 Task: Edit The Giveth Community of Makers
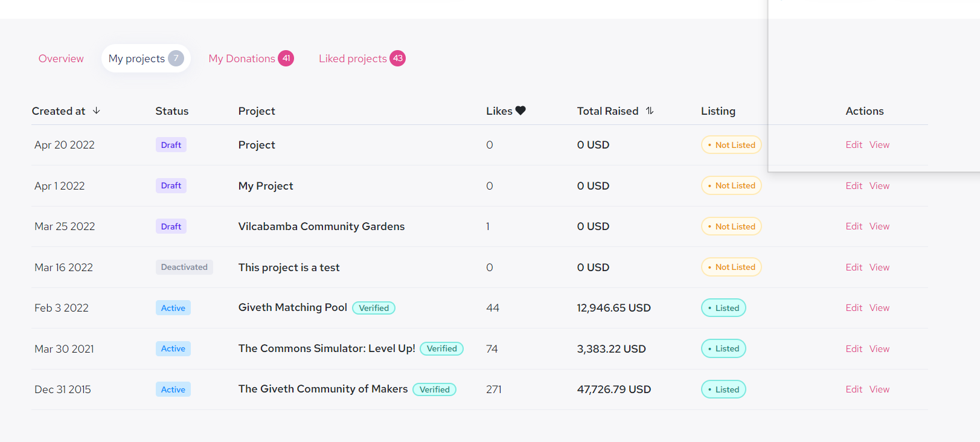(854, 389)
